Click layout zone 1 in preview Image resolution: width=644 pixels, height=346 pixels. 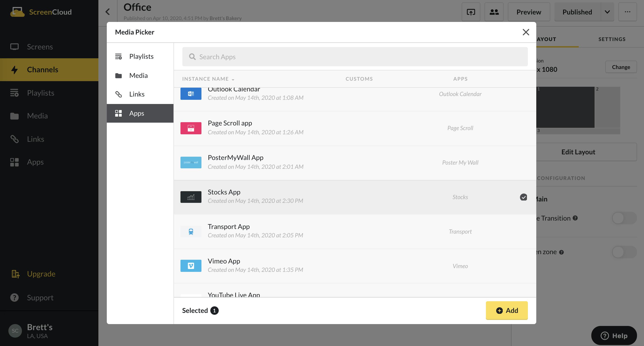(x=565, y=107)
